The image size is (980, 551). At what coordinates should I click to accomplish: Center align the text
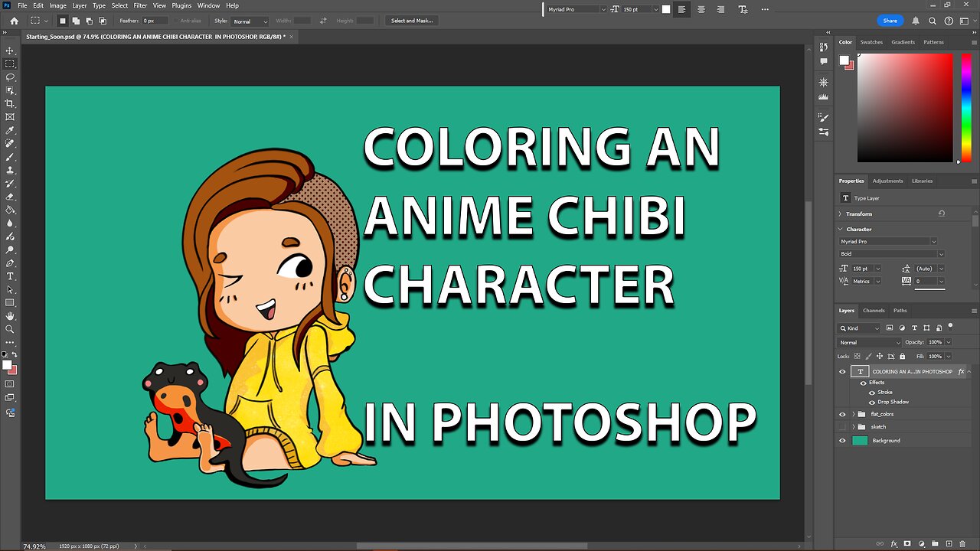tap(701, 9)
